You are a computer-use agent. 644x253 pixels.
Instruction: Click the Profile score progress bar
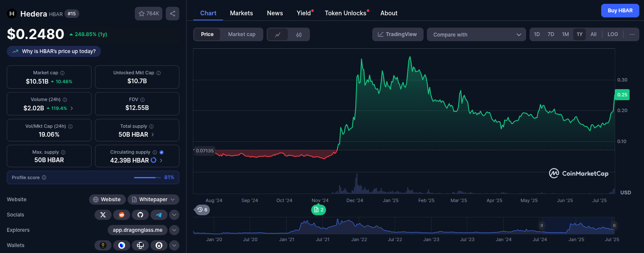tap(148, 177)
